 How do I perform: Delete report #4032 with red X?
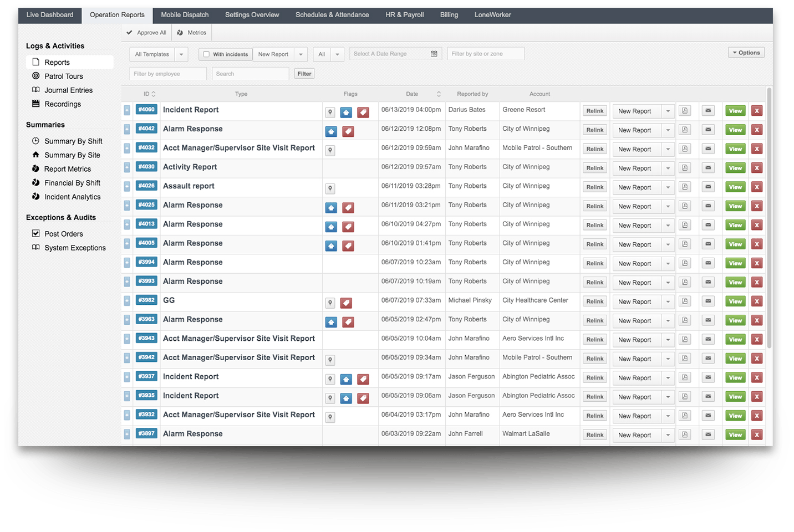click(x=757, y=149)
